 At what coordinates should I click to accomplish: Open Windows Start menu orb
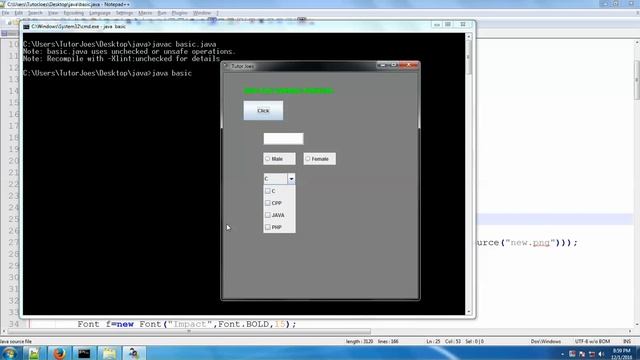10,353
